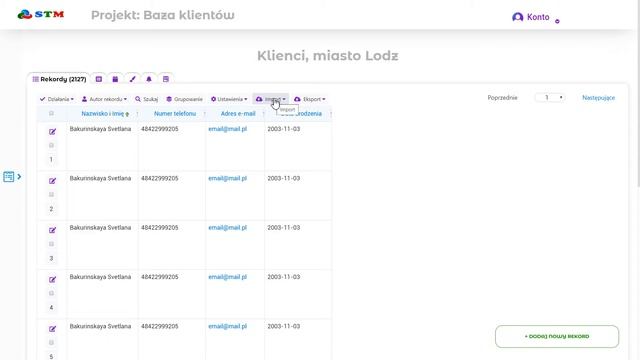The image size is (640, 360).
Task: Open the table-view tab next to Rekordy
Action: [99, 79]
